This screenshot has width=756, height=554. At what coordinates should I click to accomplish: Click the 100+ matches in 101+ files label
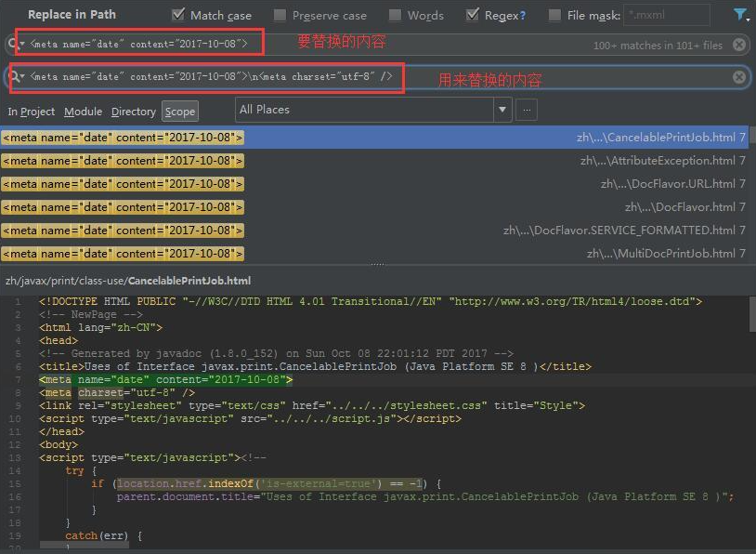point(658,46)
